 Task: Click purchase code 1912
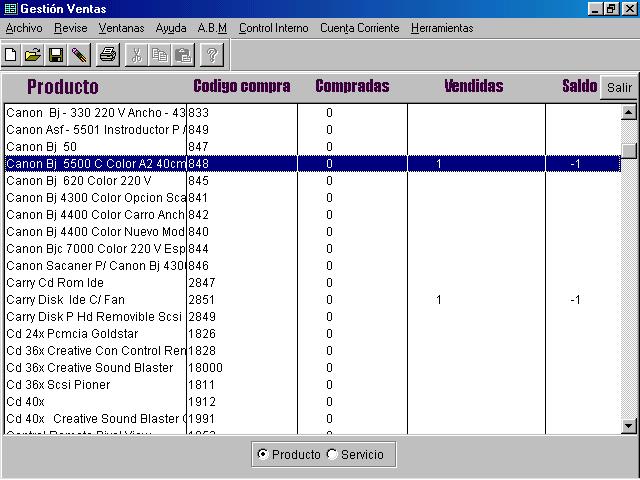coord(202,402)
